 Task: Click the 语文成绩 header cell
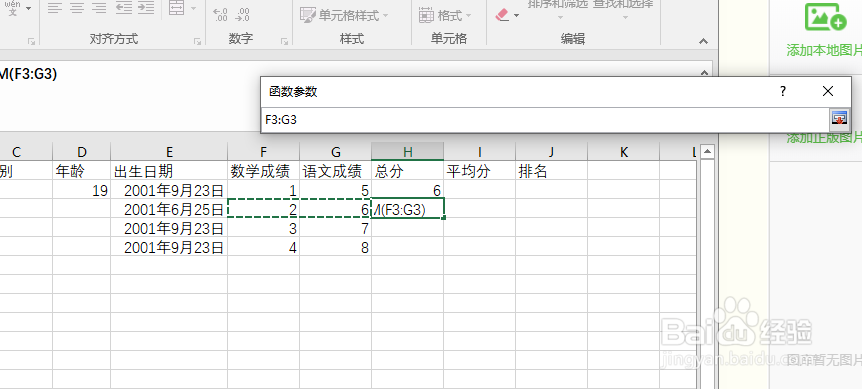click(x=335, y=171)
